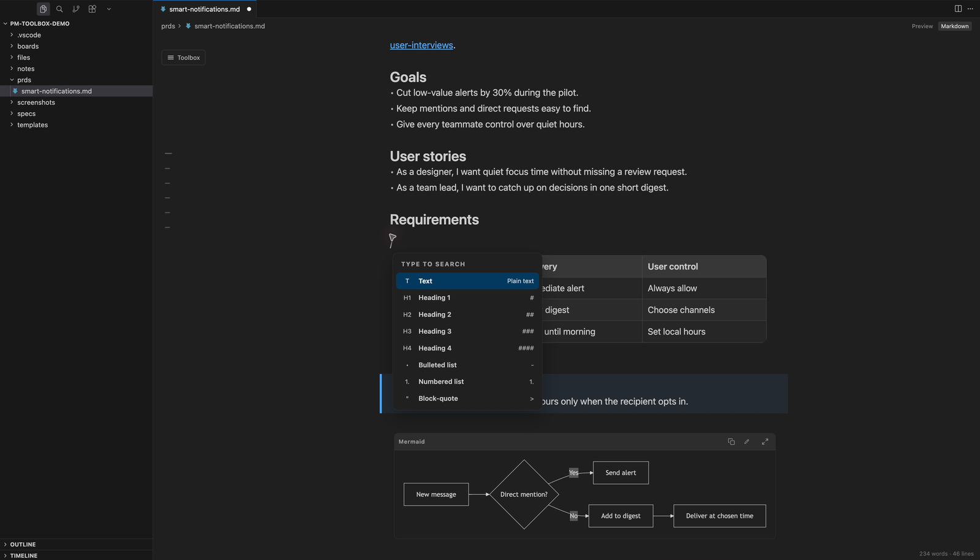Click the unsaved dot on the editor tab
Image resolution: width=980 pixels, height=560 pixels.
[249, 9]
